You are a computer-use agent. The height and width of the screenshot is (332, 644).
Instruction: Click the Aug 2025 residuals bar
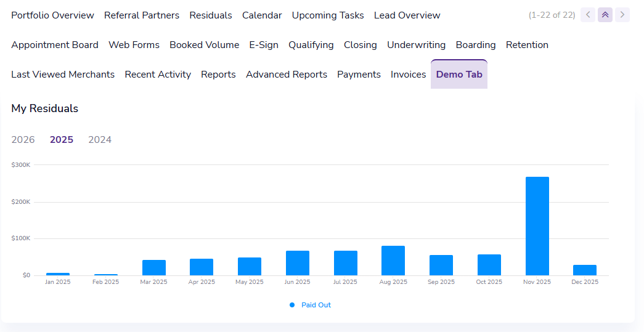(393, 261)
